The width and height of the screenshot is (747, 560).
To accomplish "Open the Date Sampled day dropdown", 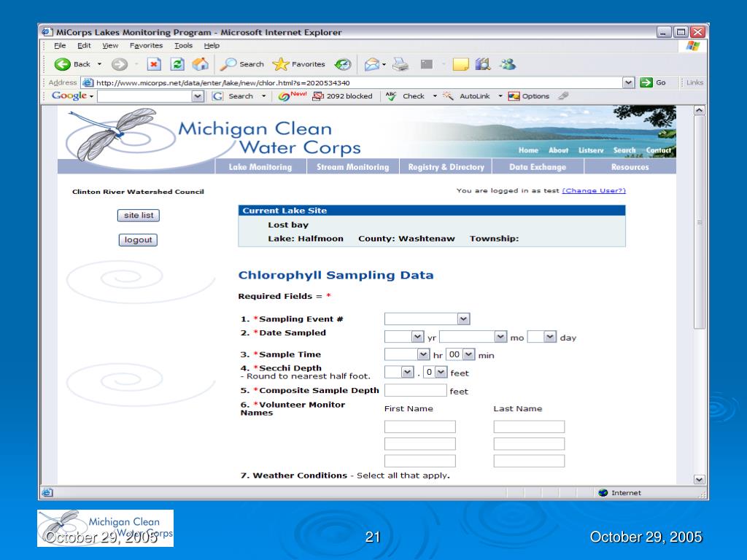I will point(550,337).
